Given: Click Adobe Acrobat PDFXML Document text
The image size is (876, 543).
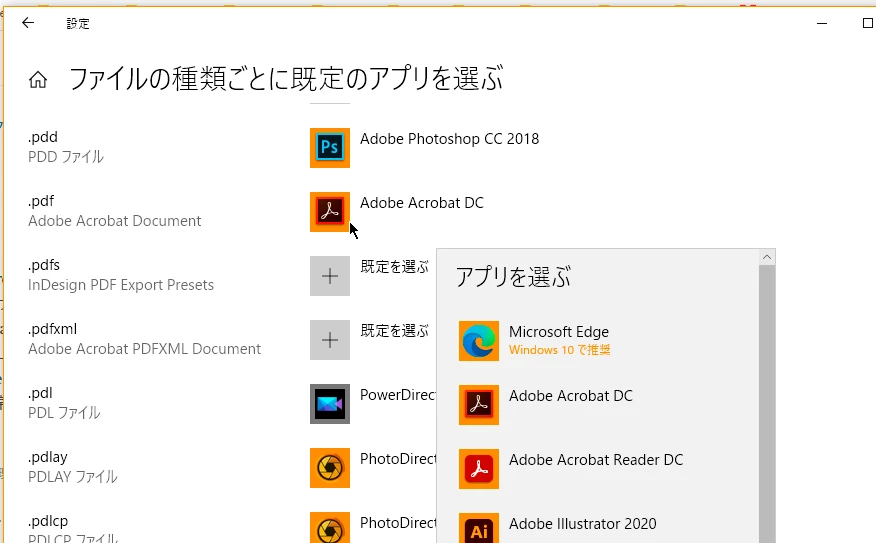Looking at the screenshot, I should click(x=145, y=349).
